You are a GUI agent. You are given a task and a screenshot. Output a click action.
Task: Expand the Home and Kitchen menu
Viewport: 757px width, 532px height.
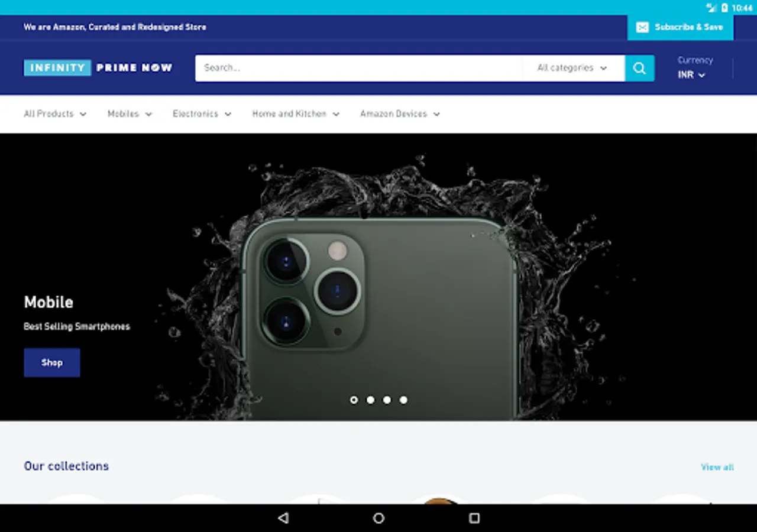coord(296,113)
